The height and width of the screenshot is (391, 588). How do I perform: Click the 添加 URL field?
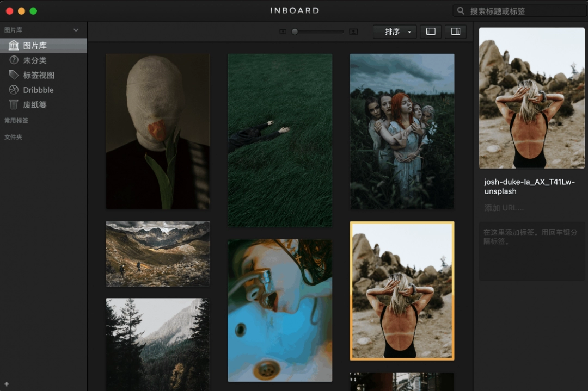[504, 208]
